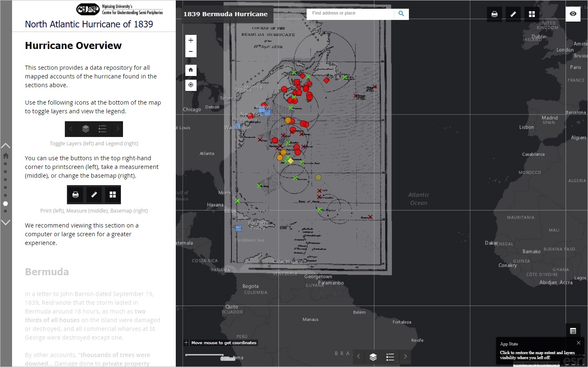Viewport: 588px width, 367px height.
Task: Zoom out on the map
Action: tap(191, 51)
